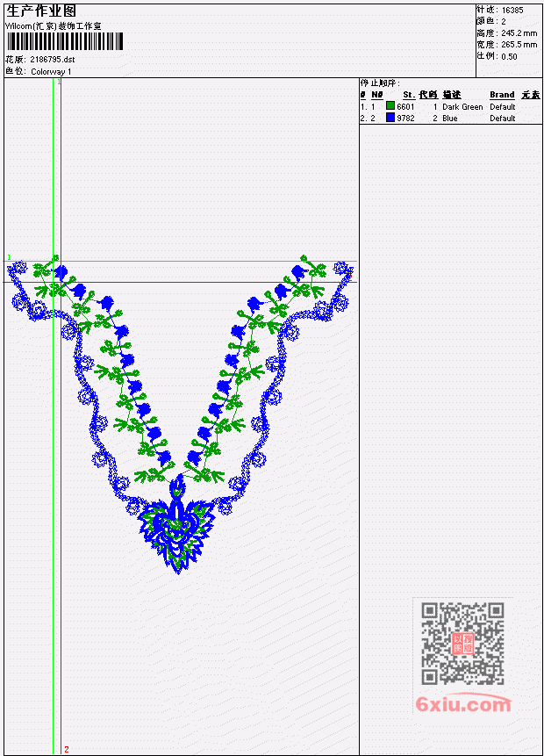This screenshot has height=756, width=544.
Task: Click the Brand column header
Action: [502, 95]
